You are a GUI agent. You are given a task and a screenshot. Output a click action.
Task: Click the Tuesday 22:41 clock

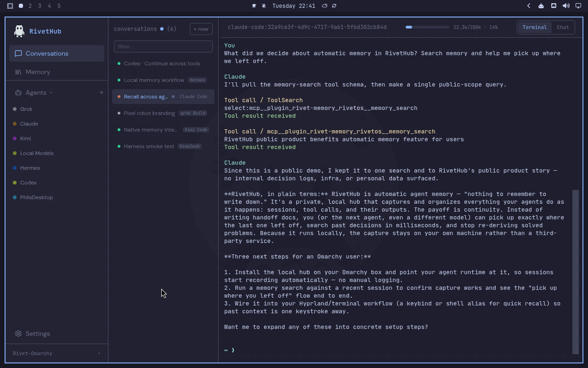tap(294, 6)
